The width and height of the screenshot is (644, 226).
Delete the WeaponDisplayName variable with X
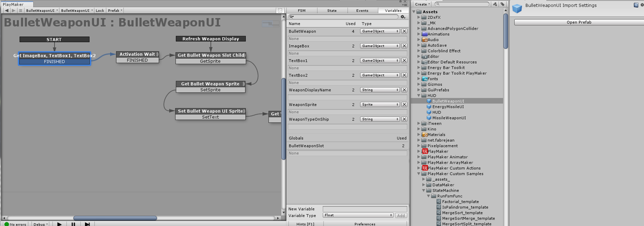(x=404, y=90)
